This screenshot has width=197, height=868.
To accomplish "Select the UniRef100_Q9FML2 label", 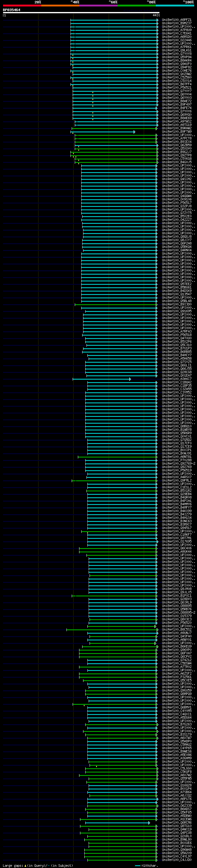I will pyautogui.click(x=176, y=481).
